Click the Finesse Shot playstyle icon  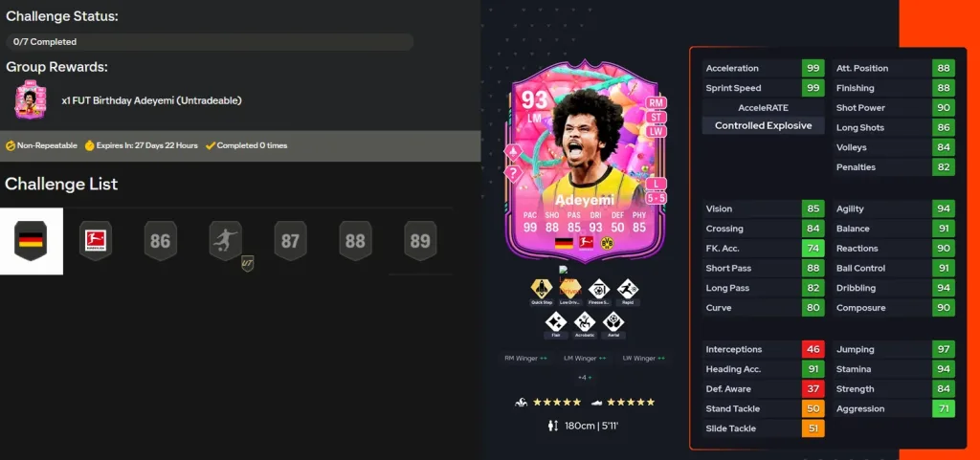(599, 289)
